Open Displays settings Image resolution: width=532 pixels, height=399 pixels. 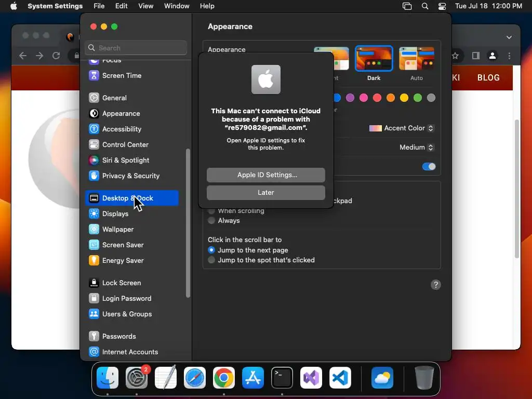click(131, 214)
